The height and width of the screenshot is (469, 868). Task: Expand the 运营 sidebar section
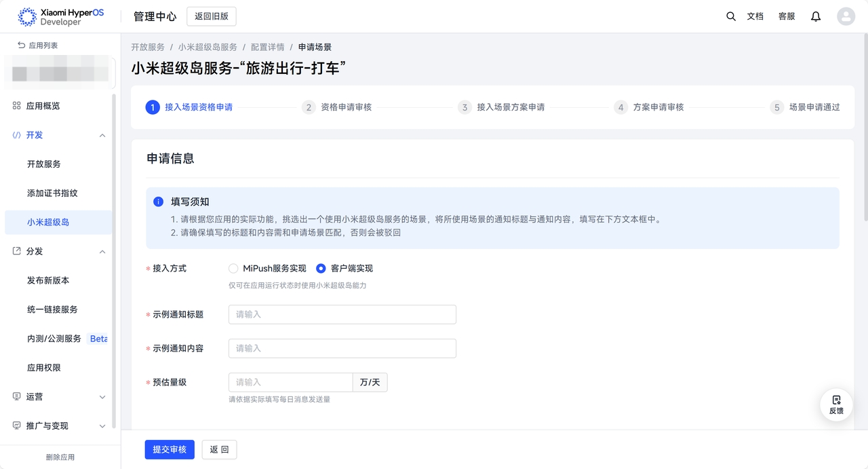(x=102, y=397)
